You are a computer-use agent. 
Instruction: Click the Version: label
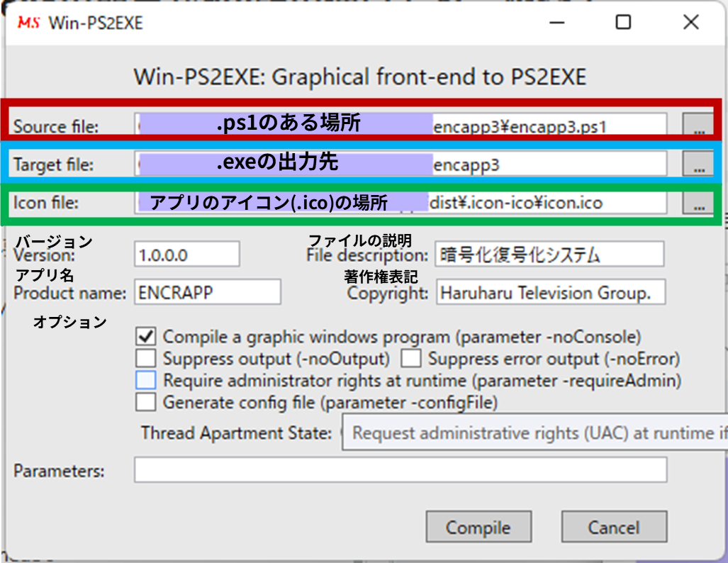point(44,255)
